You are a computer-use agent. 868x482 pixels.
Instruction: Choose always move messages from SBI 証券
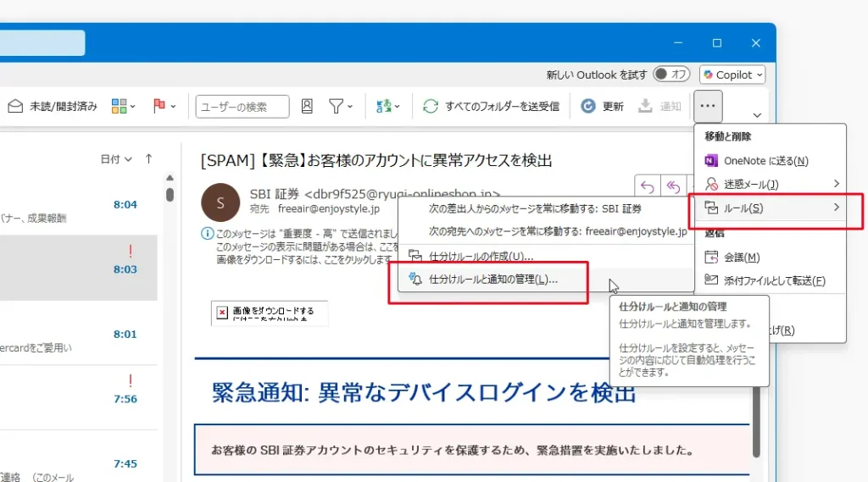click(x=546, y=208)
